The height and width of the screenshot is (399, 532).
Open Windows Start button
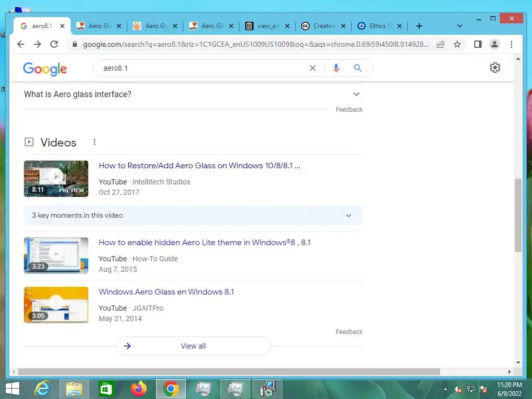12,389
